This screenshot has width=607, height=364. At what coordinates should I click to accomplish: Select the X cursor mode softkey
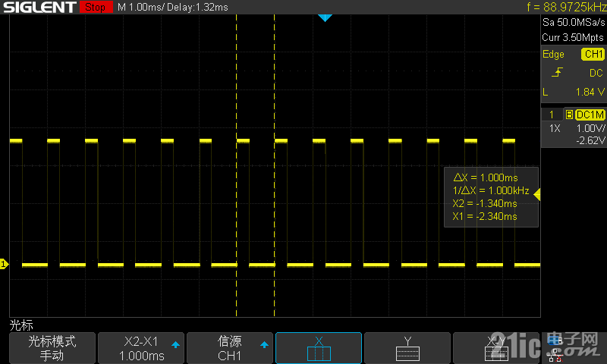(319, 348)
